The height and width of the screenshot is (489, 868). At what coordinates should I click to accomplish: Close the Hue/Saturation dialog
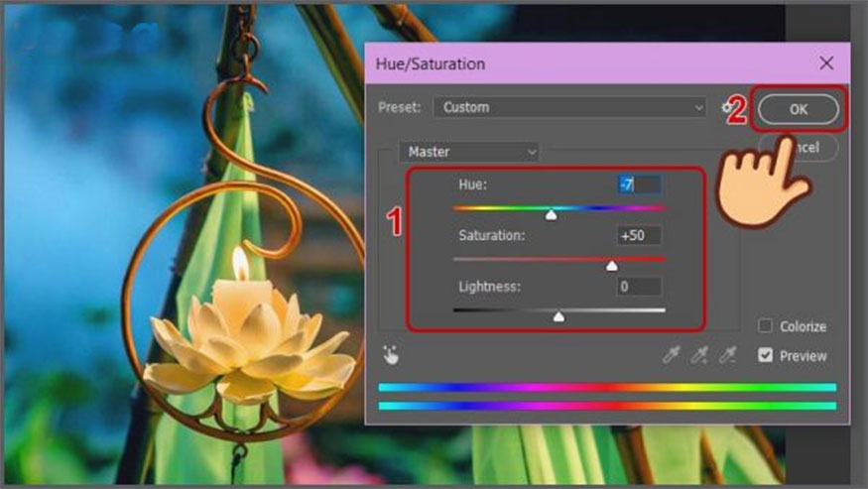coord(826,63)
